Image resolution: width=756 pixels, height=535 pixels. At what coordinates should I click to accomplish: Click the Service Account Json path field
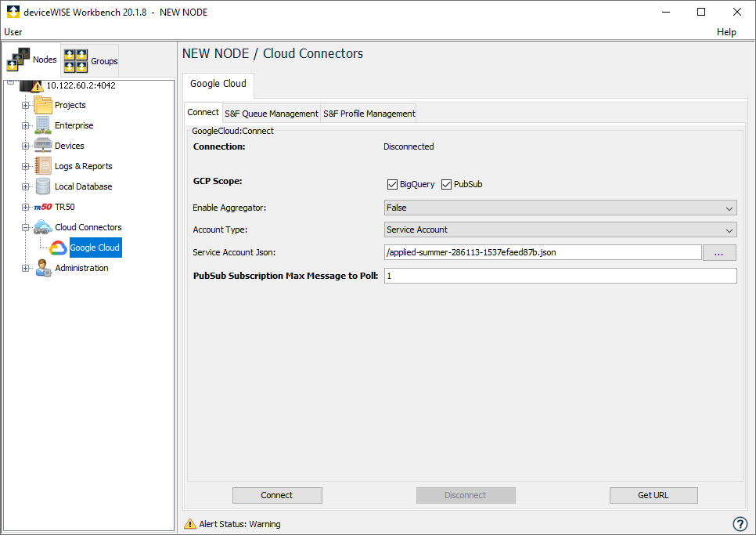[x=543, y=252]
